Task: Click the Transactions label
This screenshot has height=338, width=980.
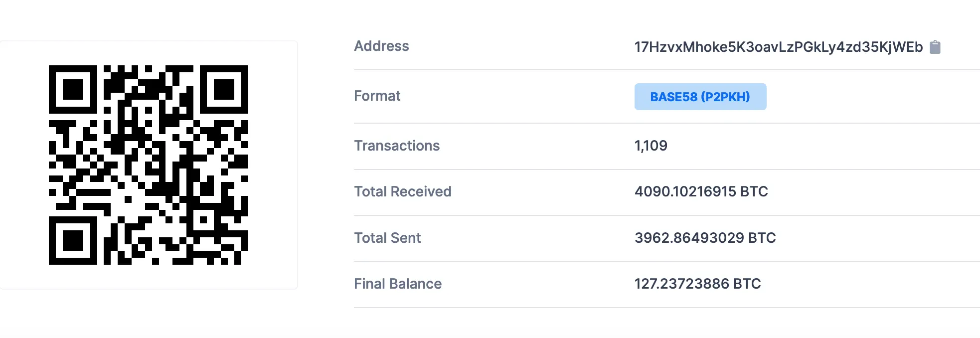Action: [397, 146]
